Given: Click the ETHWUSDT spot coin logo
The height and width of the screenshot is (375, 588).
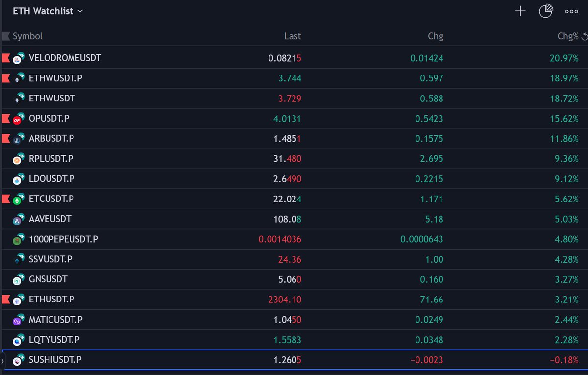Looking at the screenshot, I should coord(19,99).
